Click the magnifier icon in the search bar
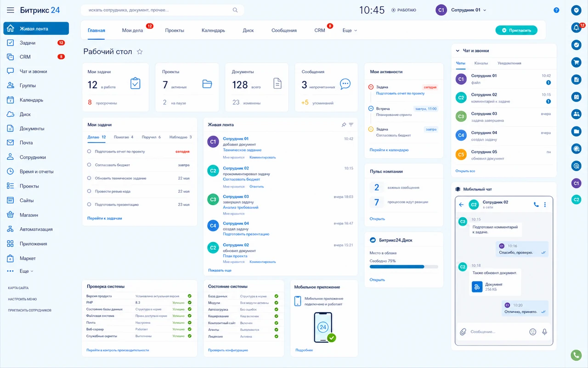588x368 pixels. 235,10
